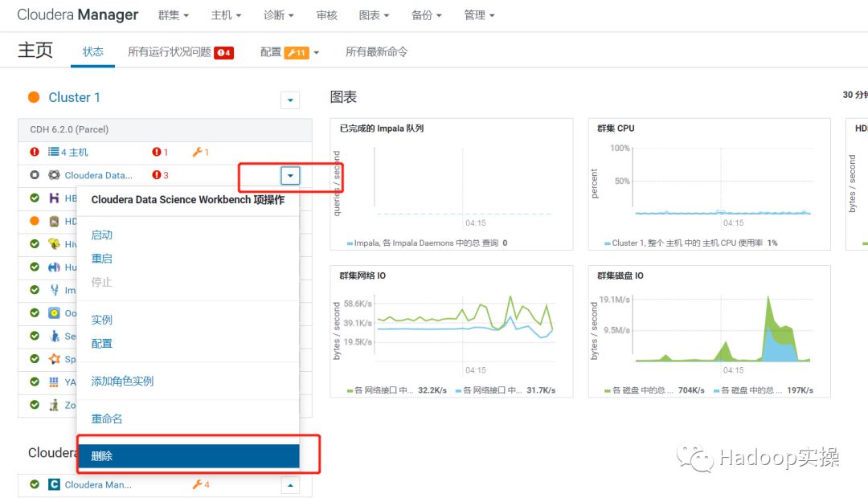868x498 pixels.
Task: Click the stopped status circle for Cloudera Data
Action: (35, 175)
